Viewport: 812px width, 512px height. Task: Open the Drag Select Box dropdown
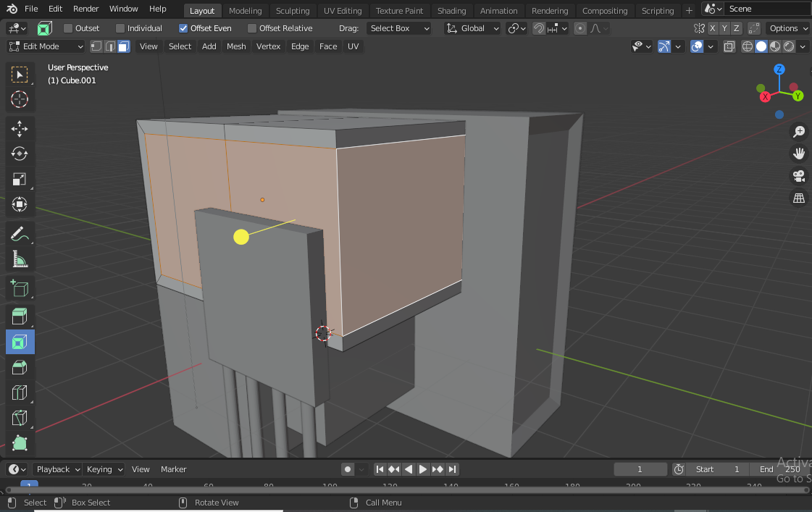click(x=399, y=28)
